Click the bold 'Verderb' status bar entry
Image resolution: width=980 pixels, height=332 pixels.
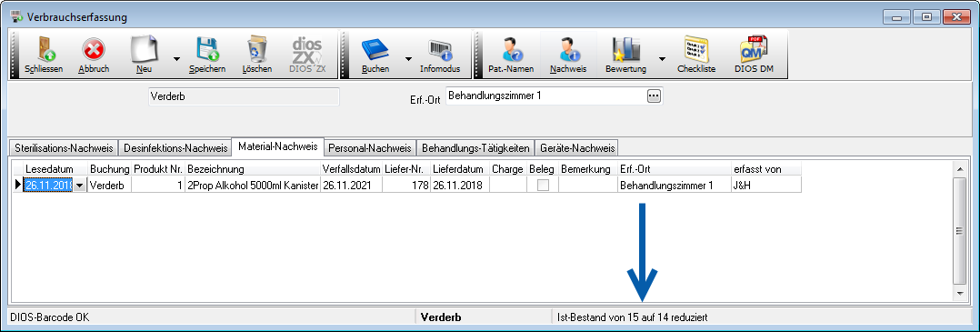coord(441,317)
